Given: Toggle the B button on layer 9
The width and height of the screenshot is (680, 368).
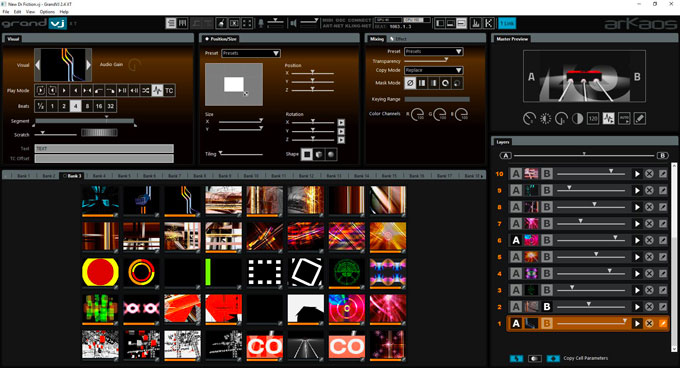Looking at the screenshot, I should tap(547, 190).
